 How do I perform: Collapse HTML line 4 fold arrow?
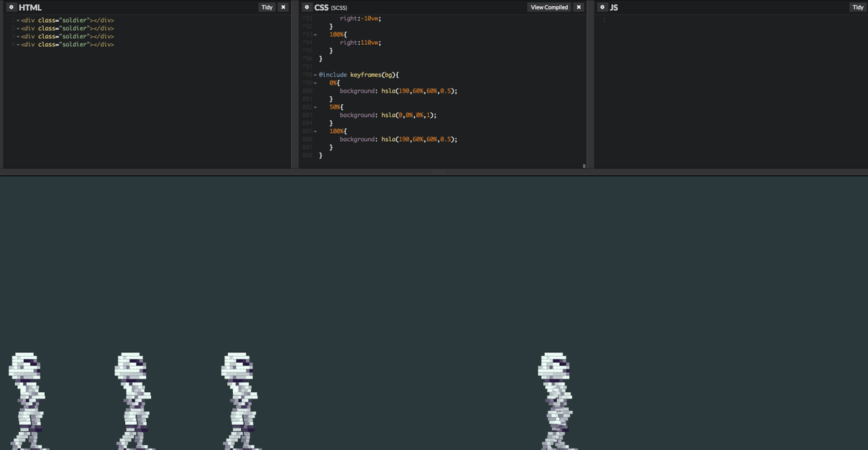point(17,44)
